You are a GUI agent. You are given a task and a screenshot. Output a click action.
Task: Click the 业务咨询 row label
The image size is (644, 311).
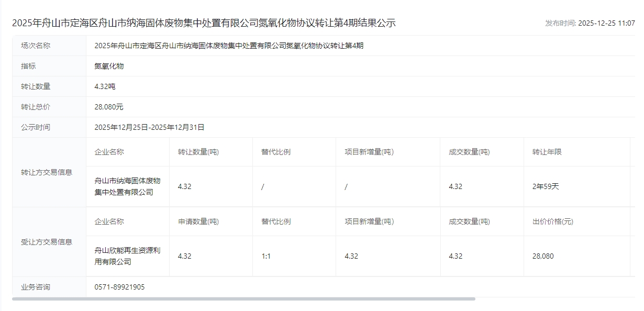(x=36, y=287)
